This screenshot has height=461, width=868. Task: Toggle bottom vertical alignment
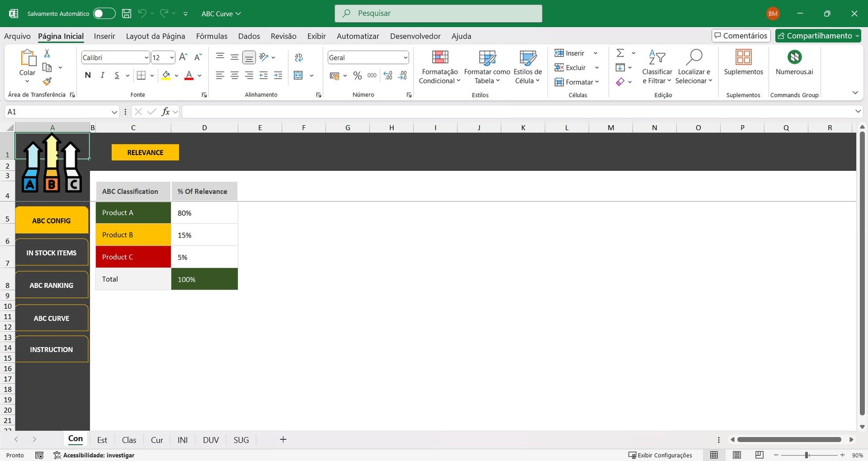point(249,57)
